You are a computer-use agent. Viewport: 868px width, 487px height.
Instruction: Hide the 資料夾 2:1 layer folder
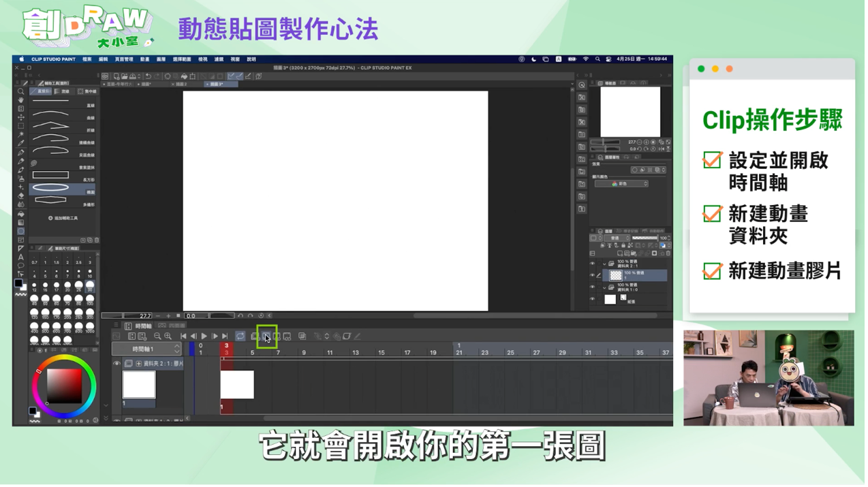592,264
